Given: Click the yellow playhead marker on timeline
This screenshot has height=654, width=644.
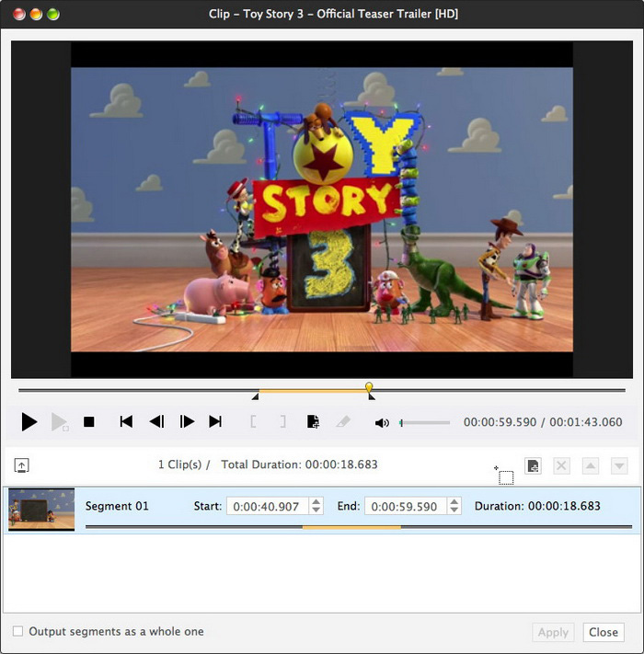Looking at the screenshot, I should pos(369,386).
